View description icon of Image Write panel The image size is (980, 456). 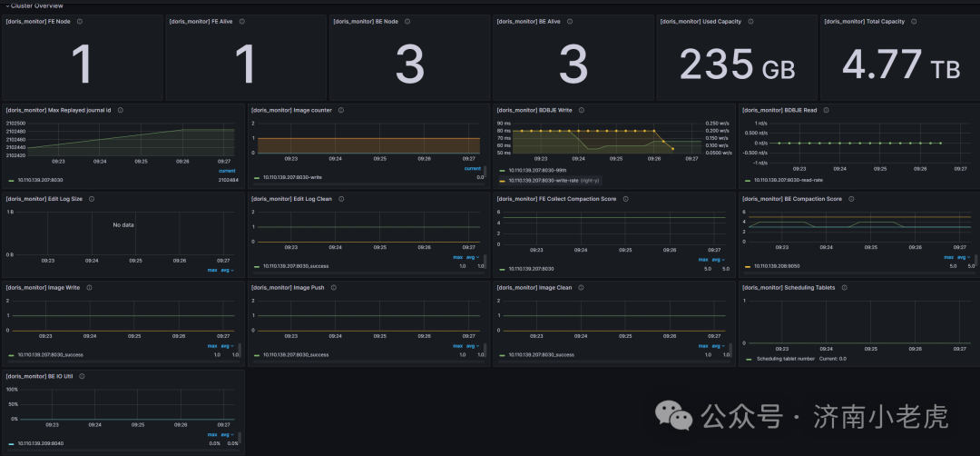click(89, 288)
